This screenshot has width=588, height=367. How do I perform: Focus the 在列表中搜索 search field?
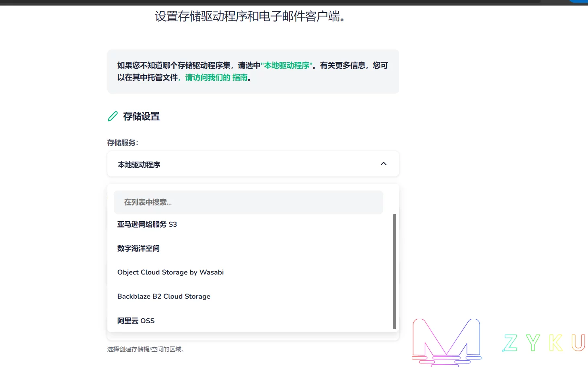click(248, 202)
